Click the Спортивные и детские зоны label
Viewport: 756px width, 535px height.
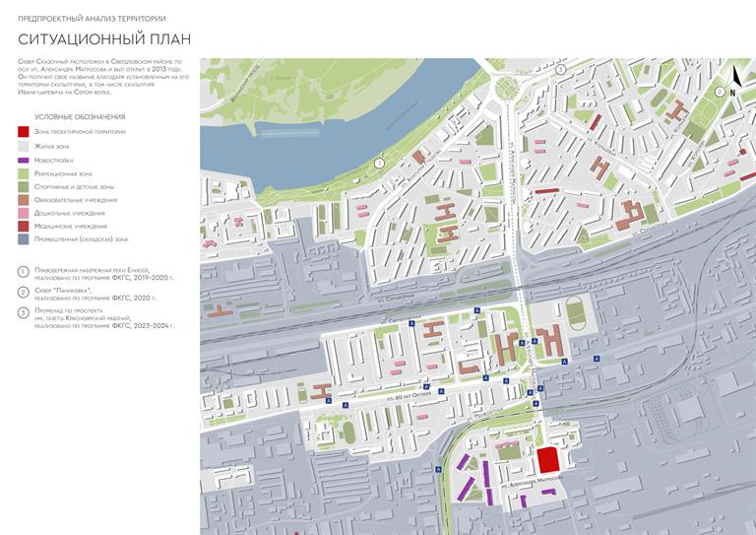74,186
